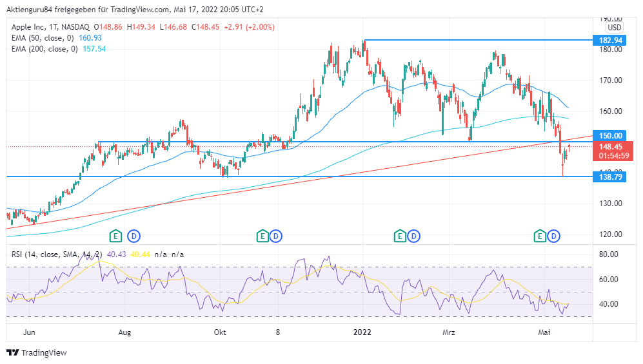
Task: Click the Mai label on time axis
Action: tap(544, 332)
